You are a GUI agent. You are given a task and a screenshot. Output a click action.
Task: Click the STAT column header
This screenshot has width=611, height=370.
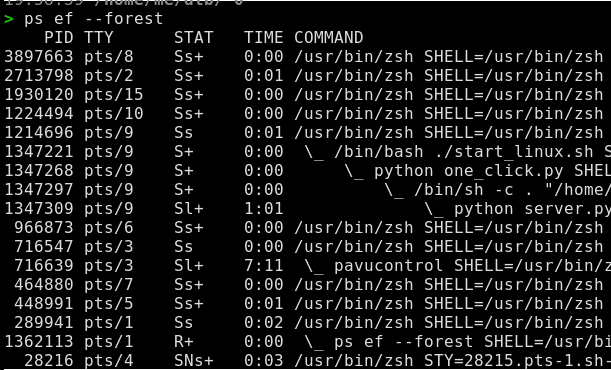194,38
